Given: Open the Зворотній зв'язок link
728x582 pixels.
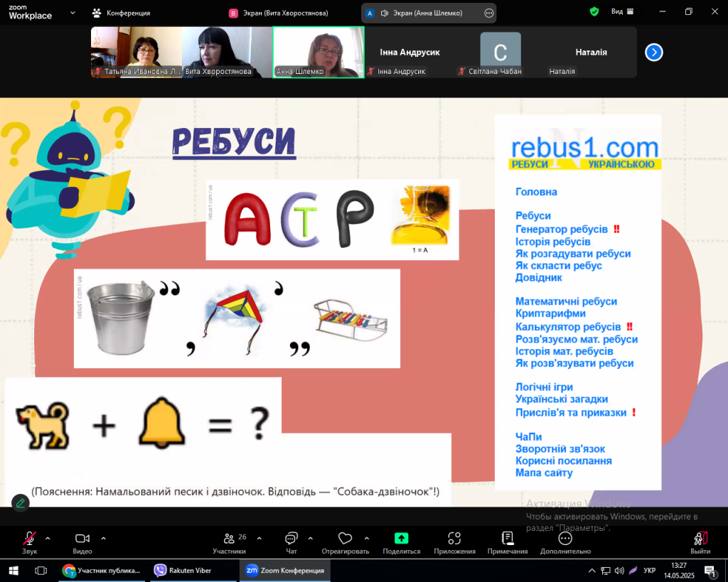Looking at the screenshot, I should click(x=560, y=449).
